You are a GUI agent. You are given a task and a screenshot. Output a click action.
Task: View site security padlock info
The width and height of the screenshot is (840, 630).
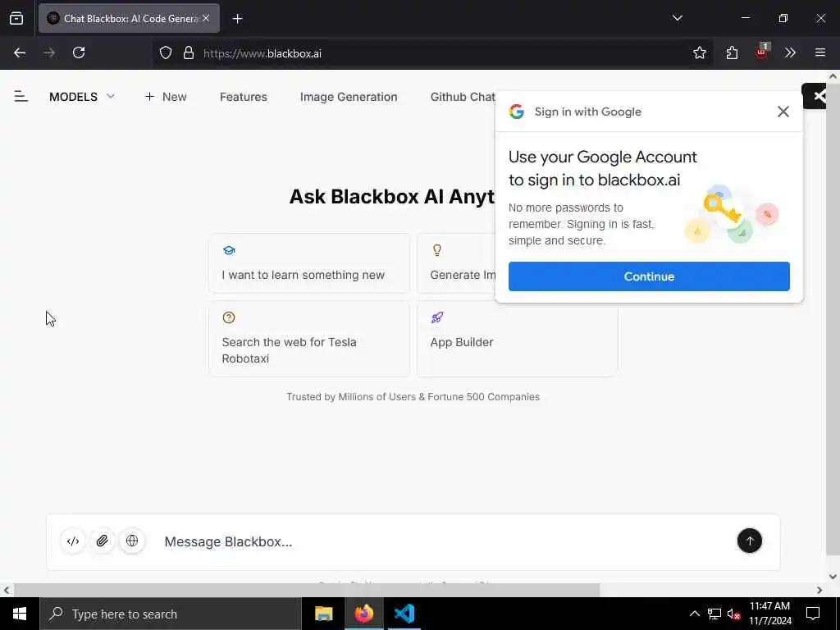coord(188,53)
